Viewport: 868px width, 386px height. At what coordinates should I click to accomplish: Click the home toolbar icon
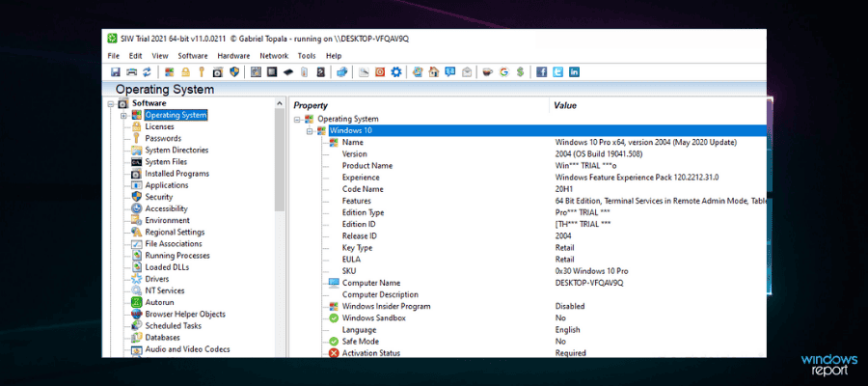[434, 72]
